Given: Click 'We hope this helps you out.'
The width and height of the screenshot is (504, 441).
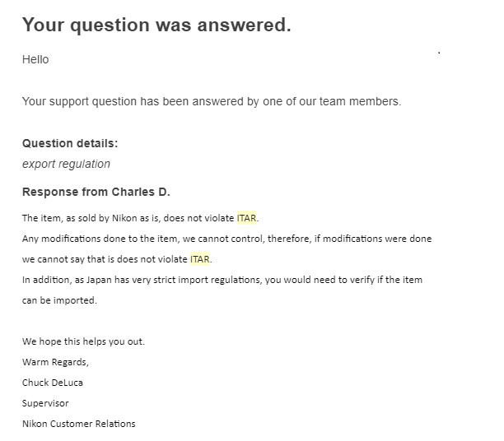Looking at the screenshot, I should pos(83,341).
